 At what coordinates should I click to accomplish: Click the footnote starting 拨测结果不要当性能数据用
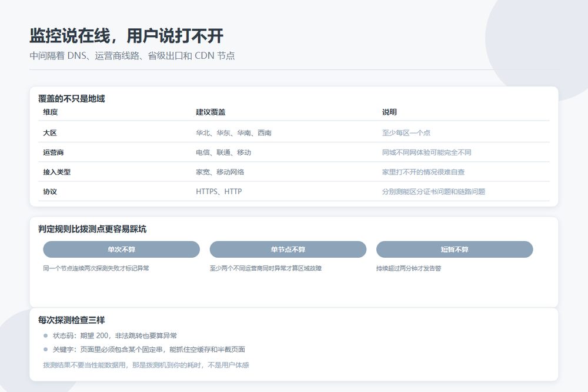pos(146,365)
